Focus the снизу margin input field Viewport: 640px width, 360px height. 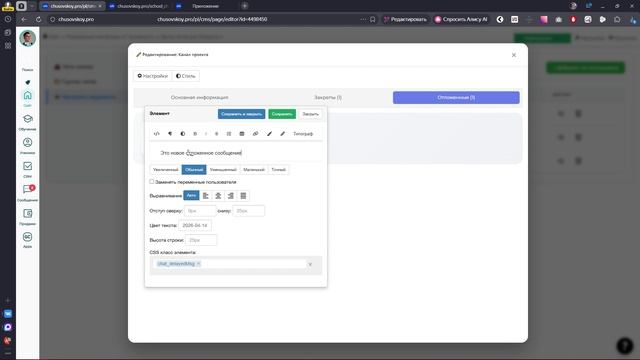(249, 211)
